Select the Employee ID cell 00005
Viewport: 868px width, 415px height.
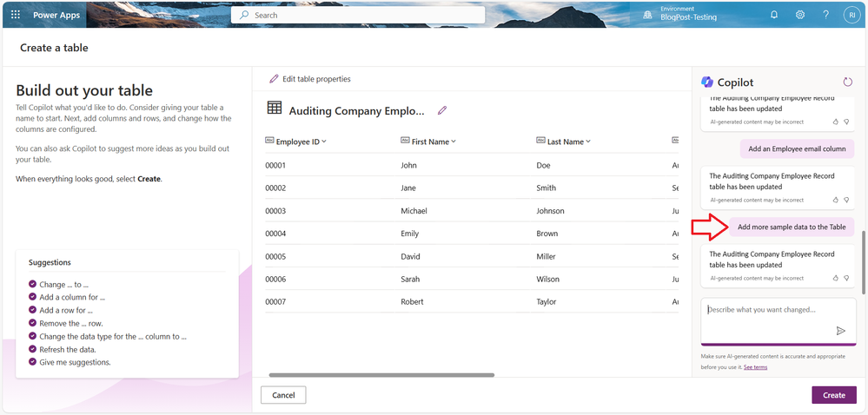(x=275, y=256)
